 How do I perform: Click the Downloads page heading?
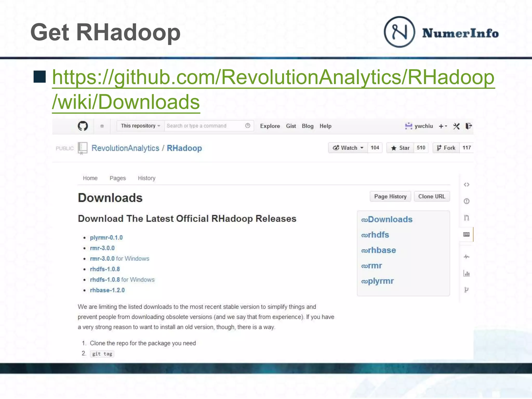click(110, 198)
